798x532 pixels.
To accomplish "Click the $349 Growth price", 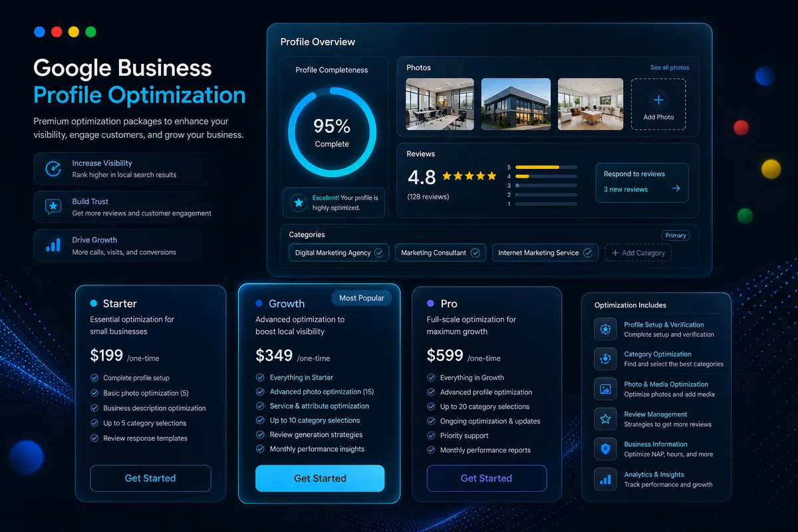I will [274, 356].
